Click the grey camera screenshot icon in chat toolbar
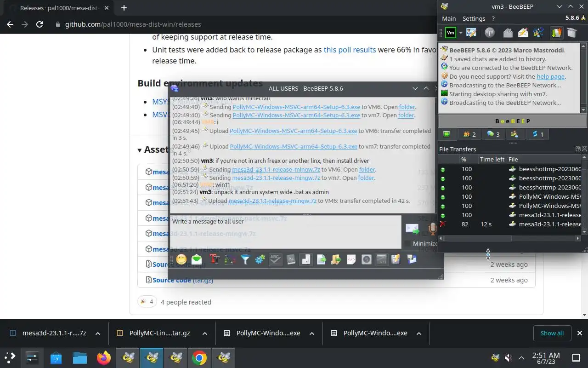 (x=366, y=259)
